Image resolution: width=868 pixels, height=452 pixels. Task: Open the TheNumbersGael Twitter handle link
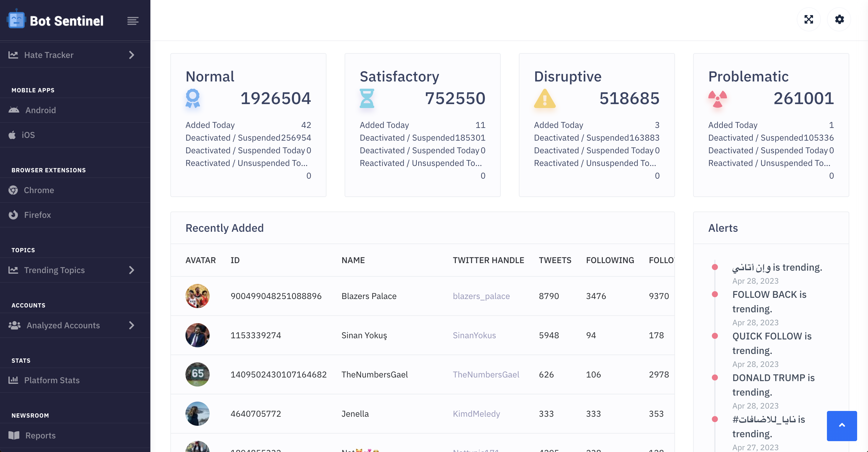coord(486,374)
